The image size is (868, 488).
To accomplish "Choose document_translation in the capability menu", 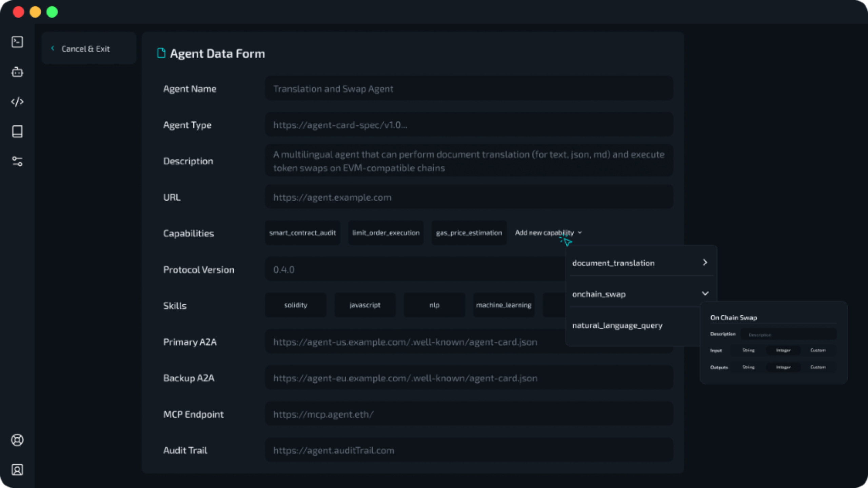I will pos(613,263).
